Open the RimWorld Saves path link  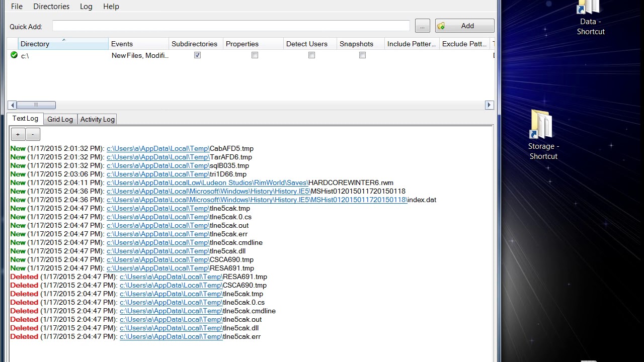point(207,183)
